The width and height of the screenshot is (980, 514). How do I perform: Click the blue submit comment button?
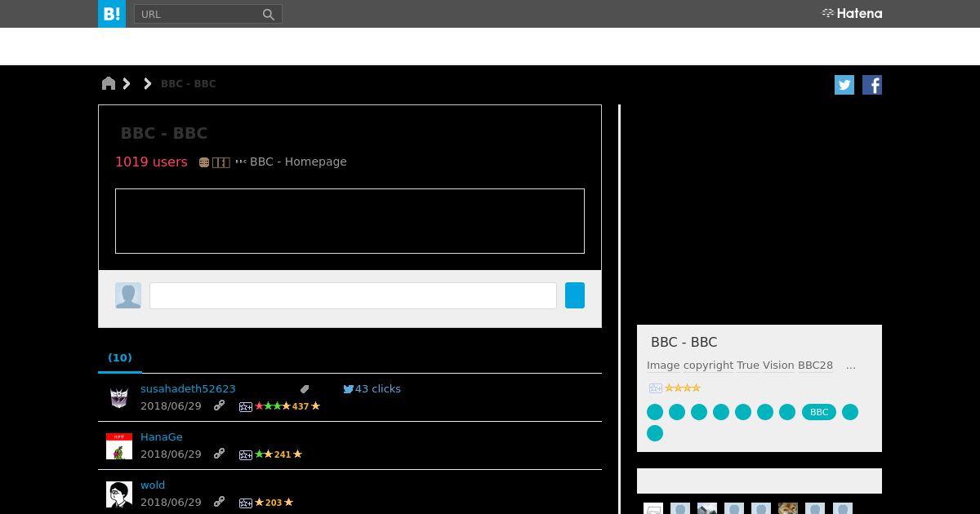pos(575,295)
